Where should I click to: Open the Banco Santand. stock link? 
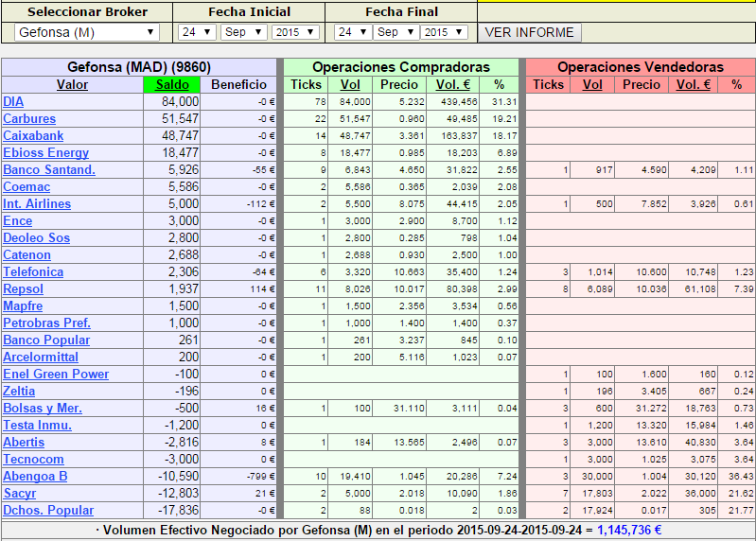pyautogui.click(x=49, y=170)
